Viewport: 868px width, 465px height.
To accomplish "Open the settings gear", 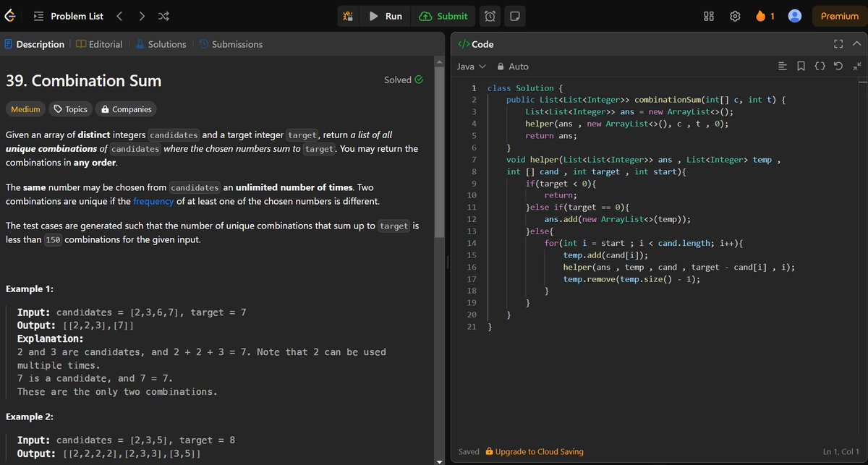I will (x=735, y=16).
